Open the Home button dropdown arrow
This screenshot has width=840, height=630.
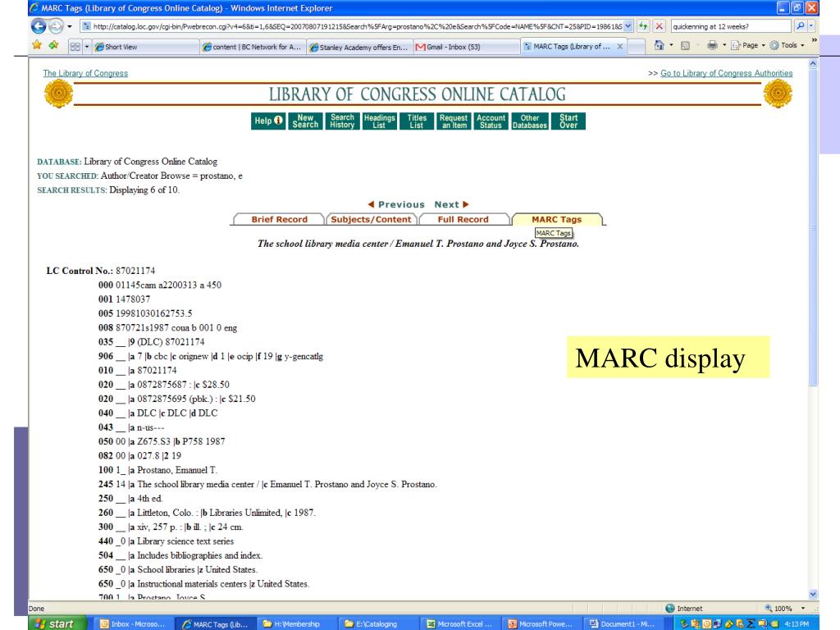click(x=671, y=46)
